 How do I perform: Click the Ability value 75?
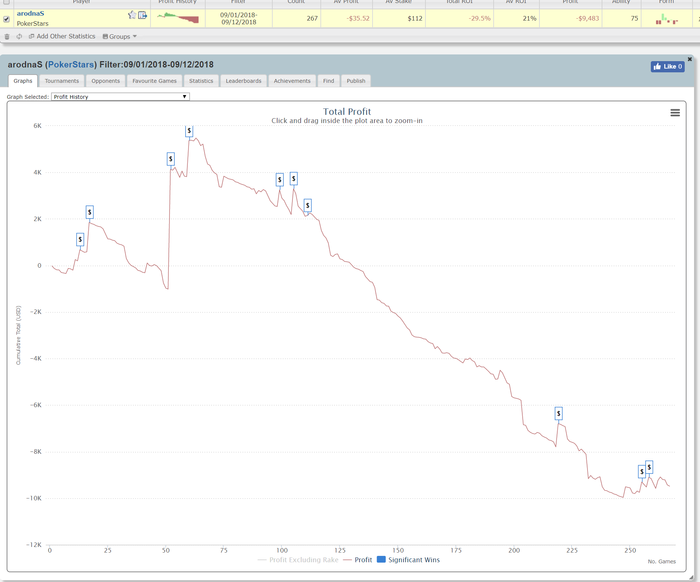634,18
